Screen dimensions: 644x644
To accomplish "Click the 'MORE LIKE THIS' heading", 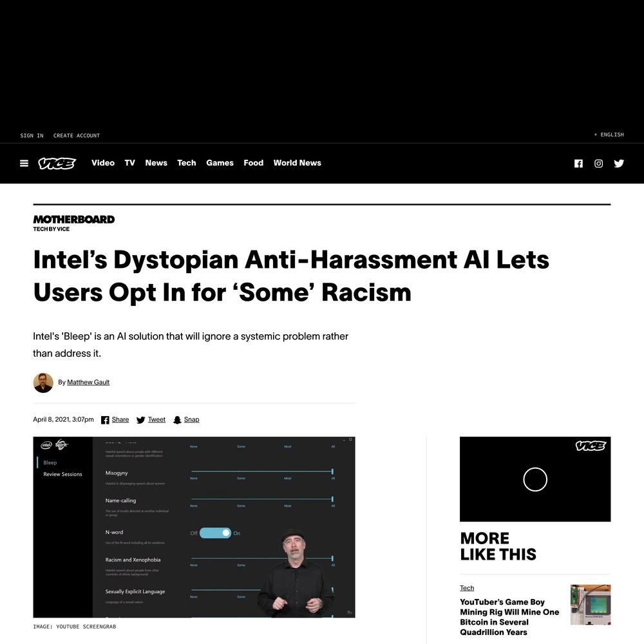I will click(498, 546).
